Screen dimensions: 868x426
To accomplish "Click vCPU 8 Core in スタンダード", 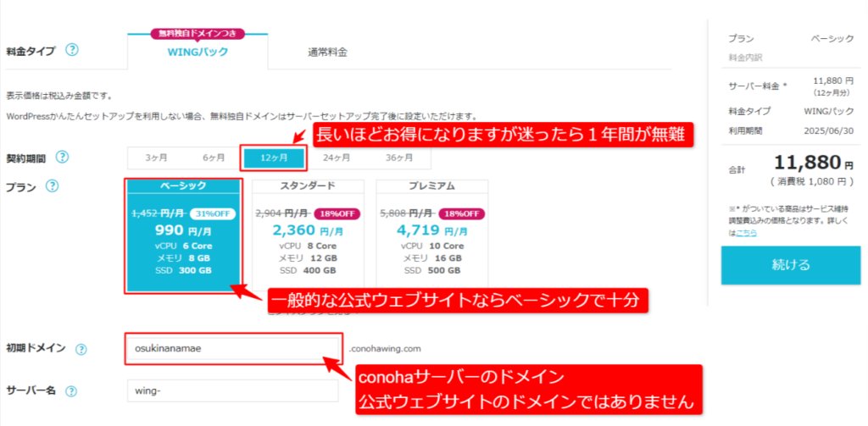I will coord(308,246).
